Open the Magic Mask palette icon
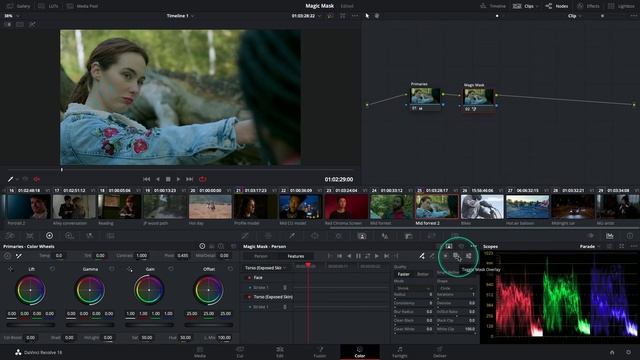This screenshot has width=640, height=360. pos(362,236)
